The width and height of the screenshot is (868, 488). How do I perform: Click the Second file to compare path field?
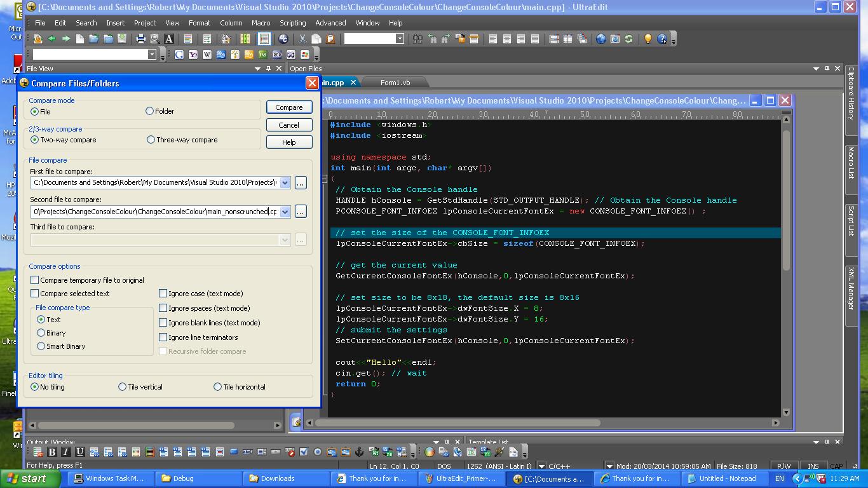click(x=155, y=212)
